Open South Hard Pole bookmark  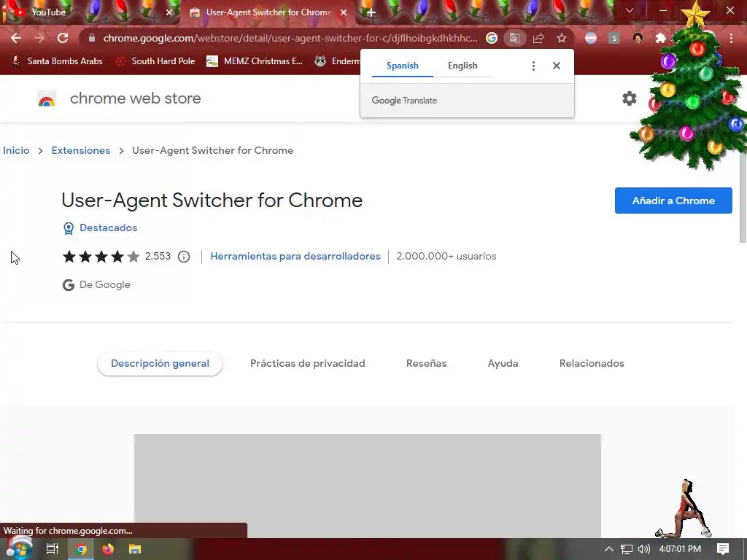[x=155, y=61]
